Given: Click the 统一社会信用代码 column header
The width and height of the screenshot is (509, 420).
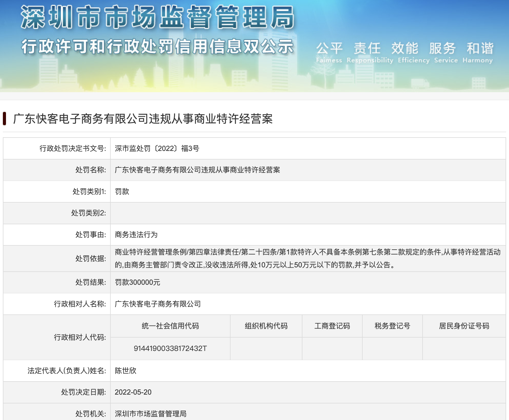Looking at the screenshot, I should click(170, 326).
